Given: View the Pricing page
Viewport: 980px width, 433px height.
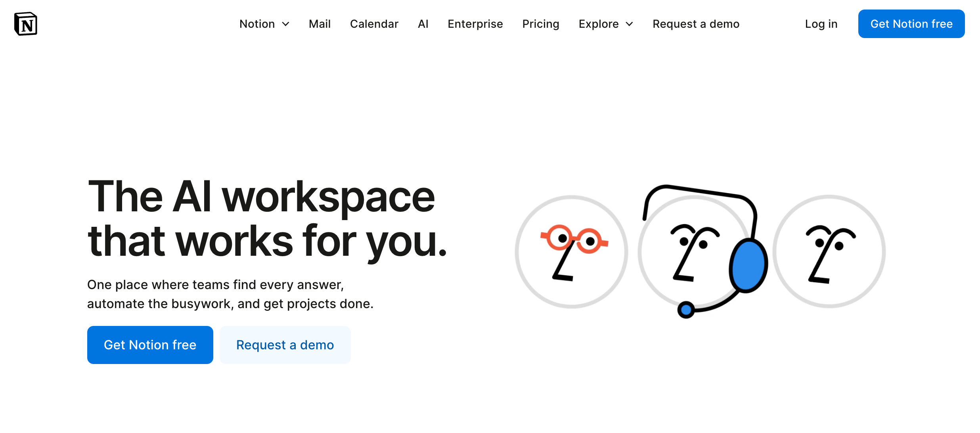Looking at the screenshot, I should (x=540, y=24).
